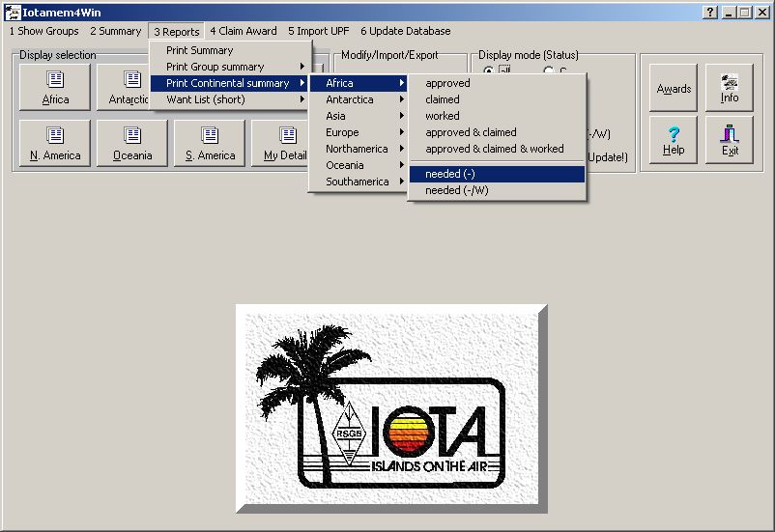The height and width of the screenshot is (532, 775).
Task: Select worked status for Africa report
Action: [497, 116]
